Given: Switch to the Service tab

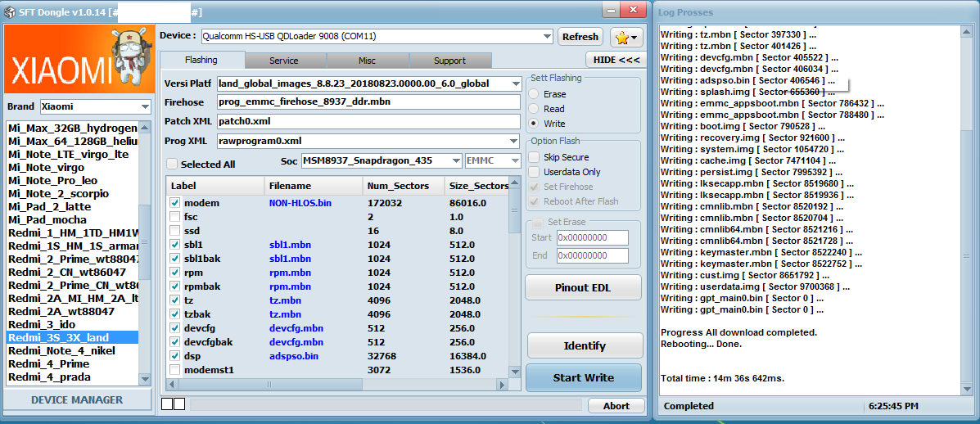Looking at the screenshot, I should (x=284, y=61).
